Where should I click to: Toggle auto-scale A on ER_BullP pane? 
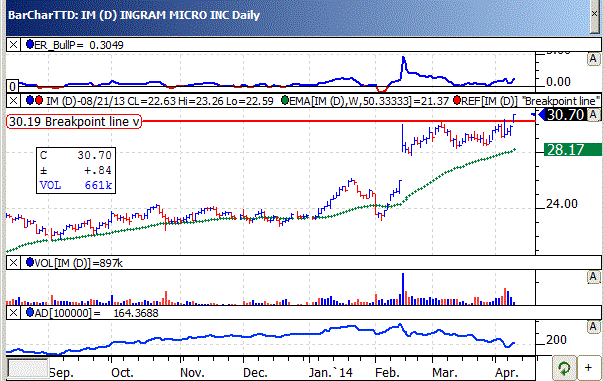pyautogui.click(x=593, y=59)
